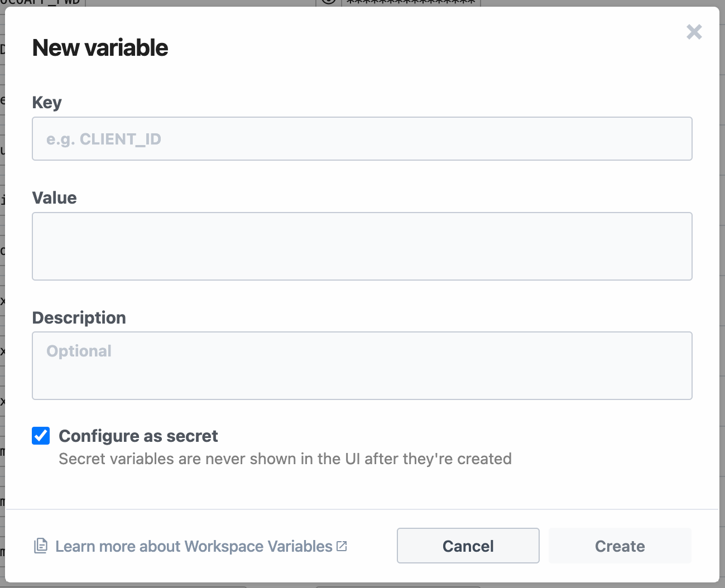The height and width of the screenshot is (588, 725).
Task: Close the New variable dialog with X
Action: (694, 32)
